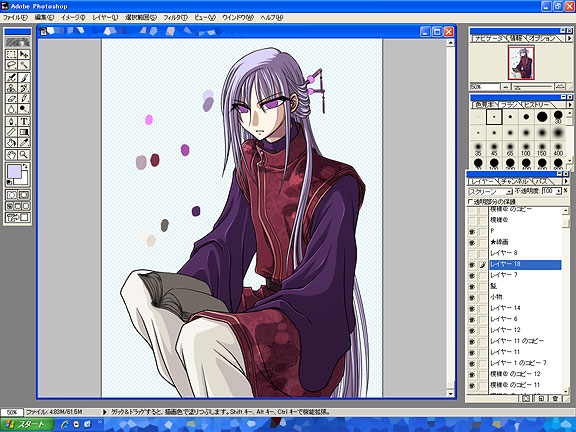Select the Lasso tool
The height and width of the screenshot is (432, 576).
[x=11, y=65]
